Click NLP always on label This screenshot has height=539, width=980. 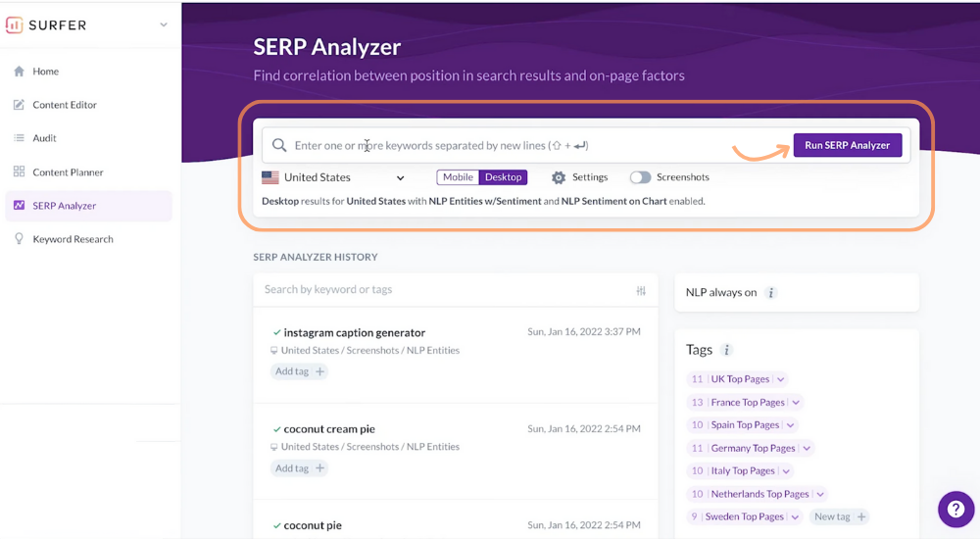point(721,292)
